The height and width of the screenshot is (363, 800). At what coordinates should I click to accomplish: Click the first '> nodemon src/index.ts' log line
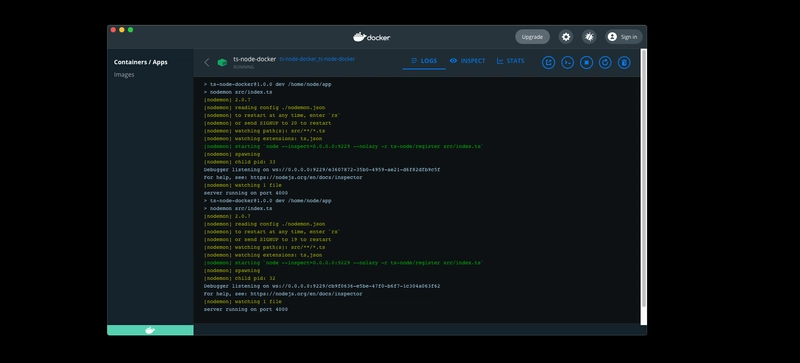pos(238,92)
